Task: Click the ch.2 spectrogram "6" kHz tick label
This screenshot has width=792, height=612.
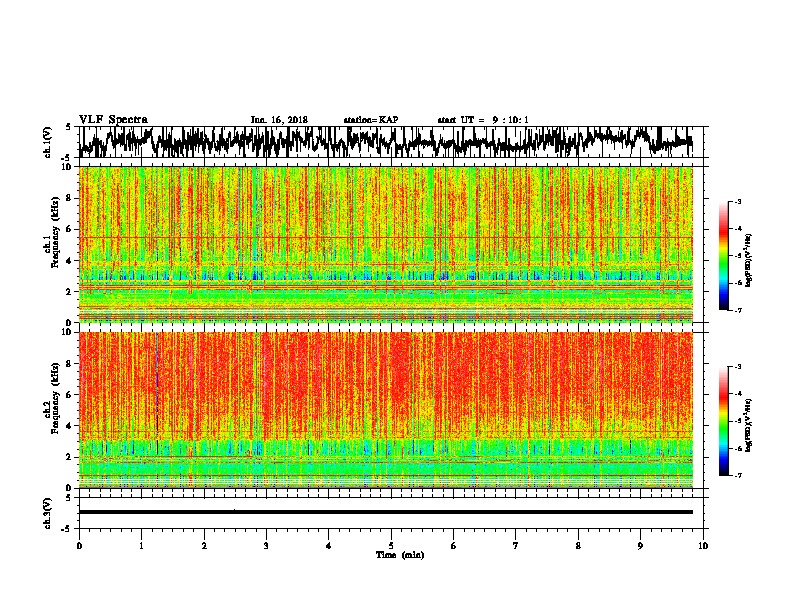Action: click(70, 395)
